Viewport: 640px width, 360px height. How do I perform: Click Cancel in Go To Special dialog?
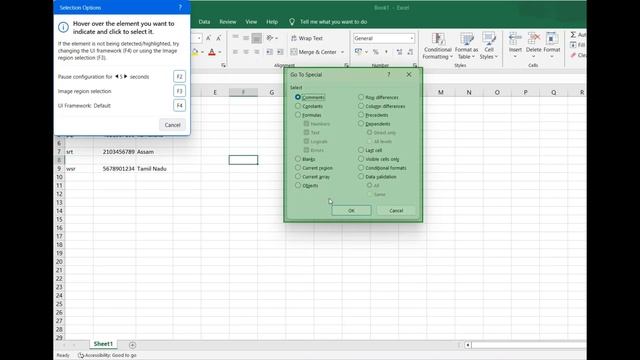coord(396,211)
